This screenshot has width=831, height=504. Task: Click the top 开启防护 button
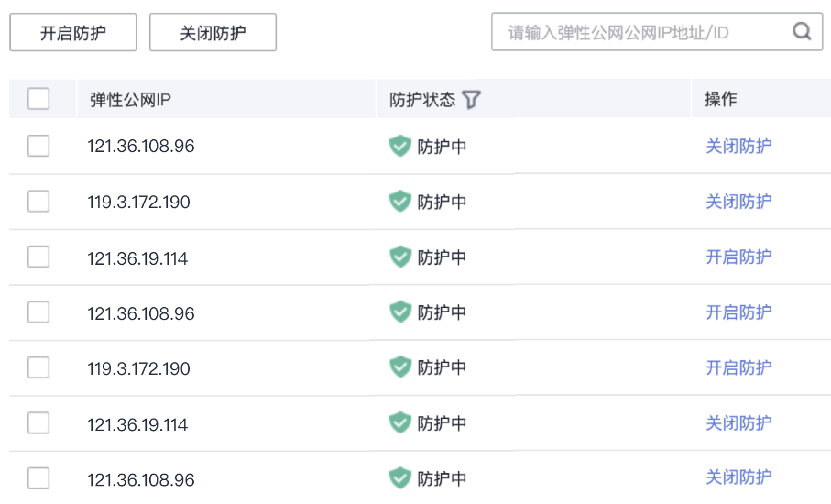point(73,33)
